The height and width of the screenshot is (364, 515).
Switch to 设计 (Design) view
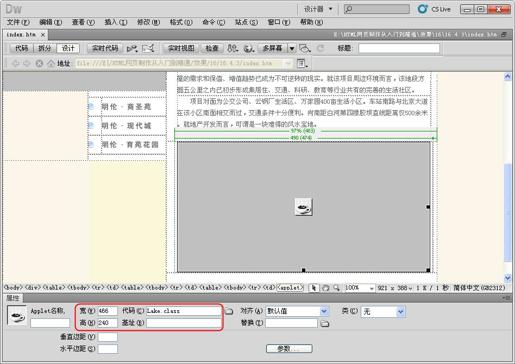(68, 48)
